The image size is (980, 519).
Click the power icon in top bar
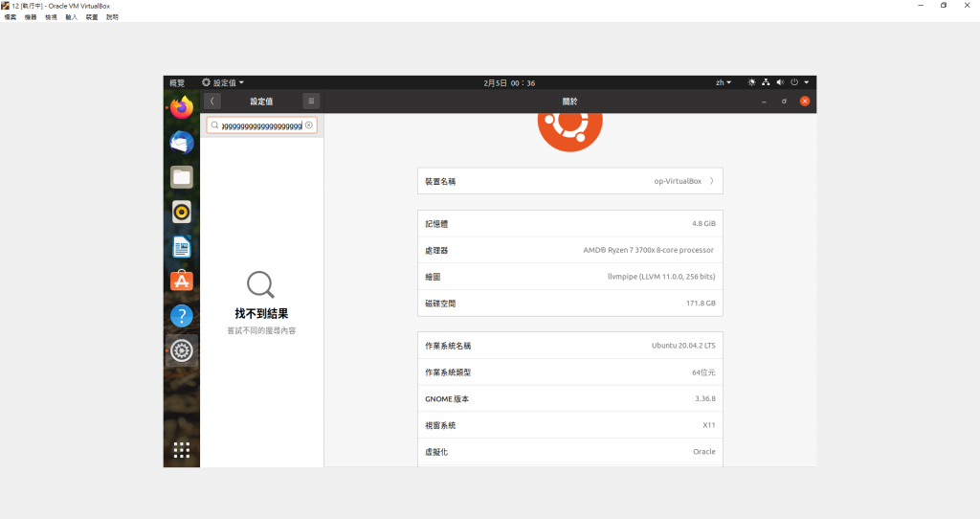[x=794, y=82]
